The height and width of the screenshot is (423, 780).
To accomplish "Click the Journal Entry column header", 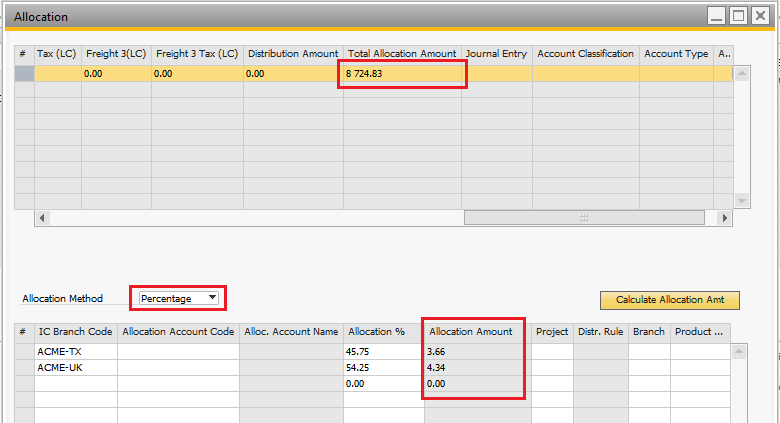I will pyautogui.click(x=496, y=53).
